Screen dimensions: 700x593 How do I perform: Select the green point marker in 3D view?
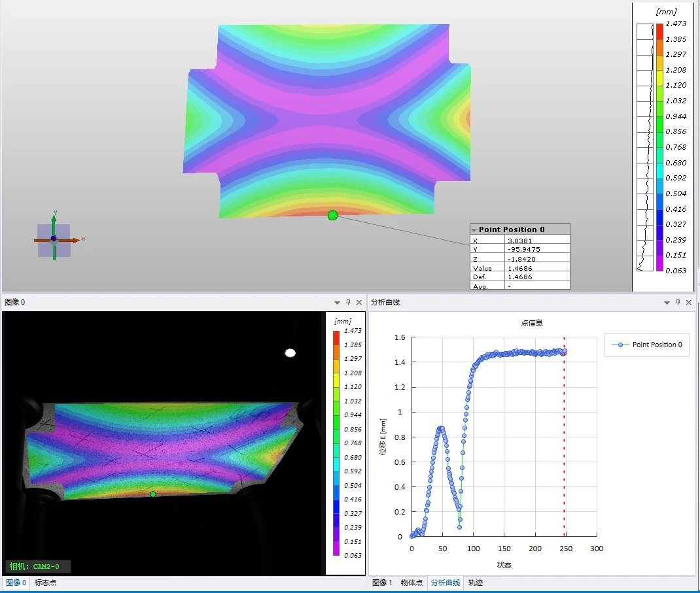click(332, 215)
